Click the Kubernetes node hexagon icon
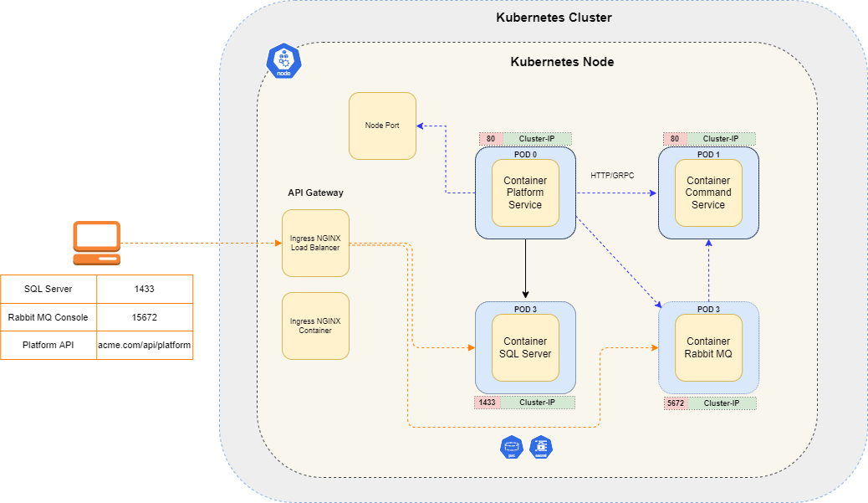 click(283, 61)
